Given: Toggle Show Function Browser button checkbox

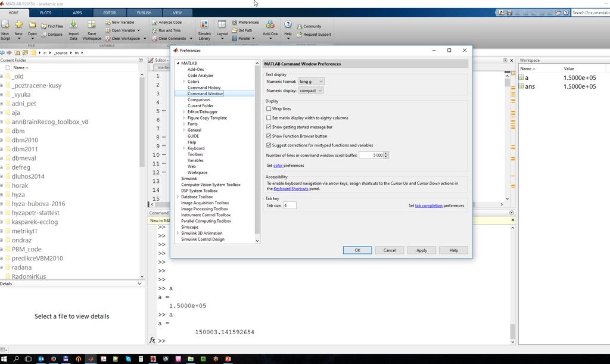Looking at the screenshot, I should coord(269,136).
